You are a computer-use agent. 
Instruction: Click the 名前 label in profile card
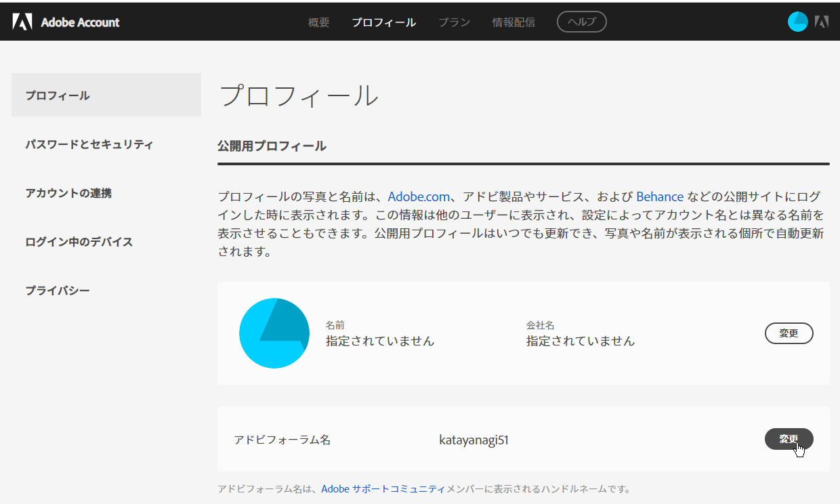coord(335,325)
